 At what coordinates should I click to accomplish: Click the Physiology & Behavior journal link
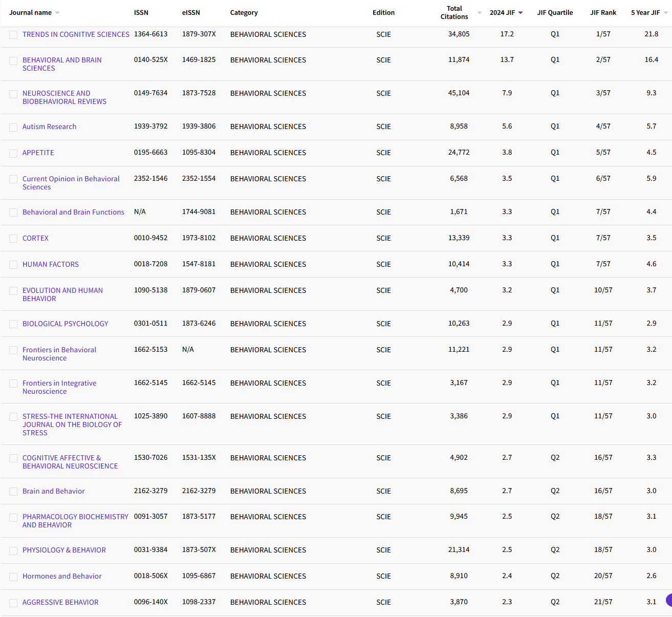pyautogui.click(x=64, y=550)
